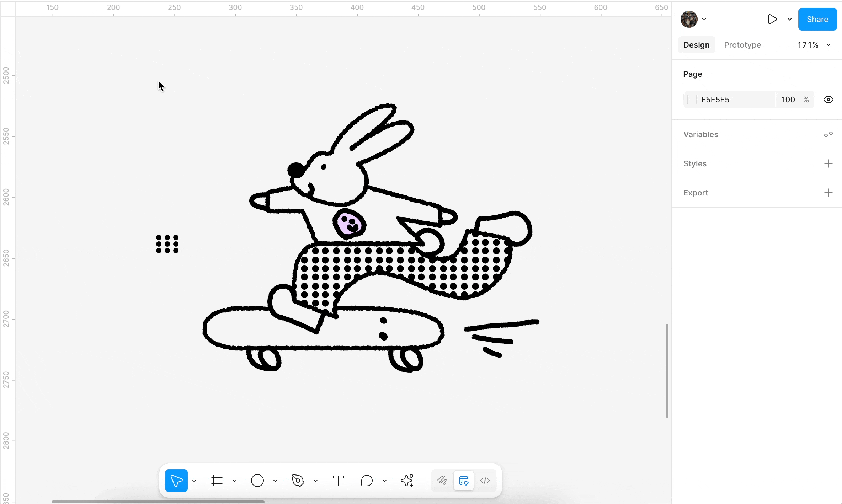Switch to Dev Mode toggle
This screenshot has height=504, width=842.
(x=485, y=481)
